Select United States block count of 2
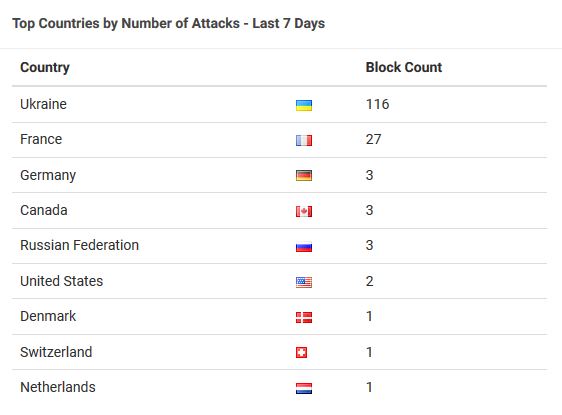Screen dimensions: 562x415 [370, 281]
